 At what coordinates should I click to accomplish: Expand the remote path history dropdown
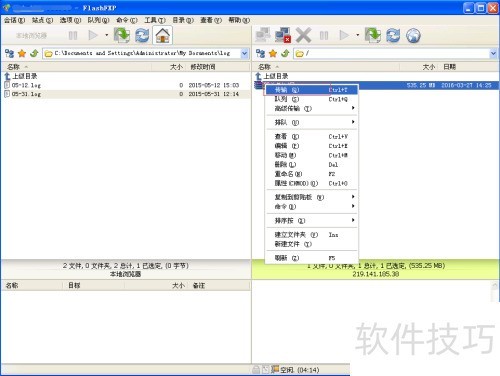click(x=493, y=53)
